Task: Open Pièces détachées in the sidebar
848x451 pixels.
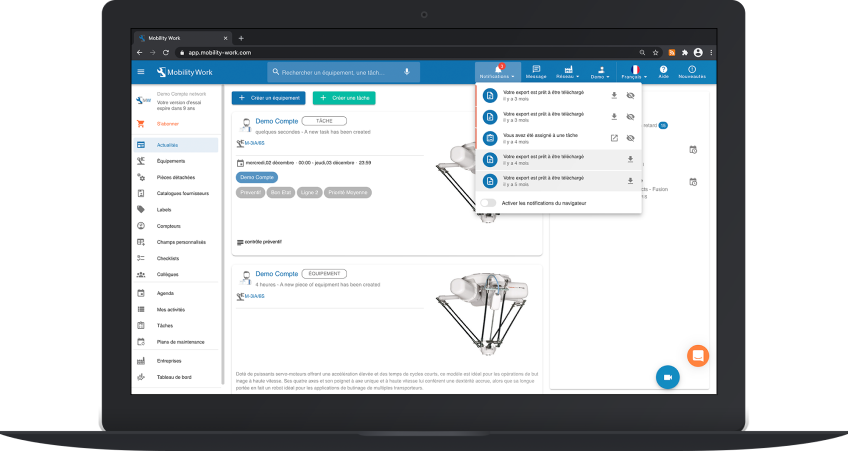Action: [176, 177]
